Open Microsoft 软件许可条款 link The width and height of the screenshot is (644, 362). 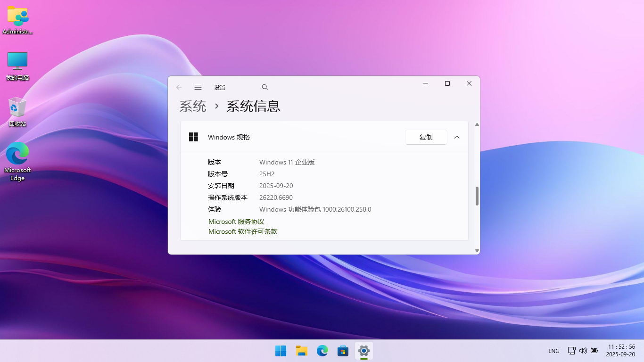pos(243,231)
